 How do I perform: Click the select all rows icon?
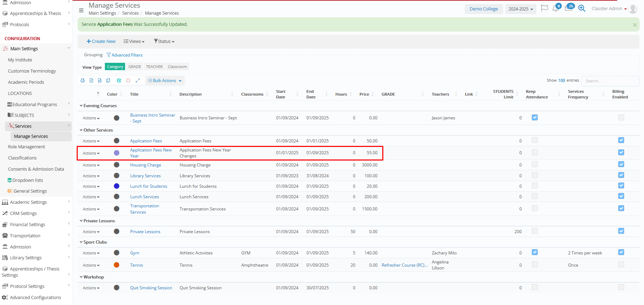[119, 81]
